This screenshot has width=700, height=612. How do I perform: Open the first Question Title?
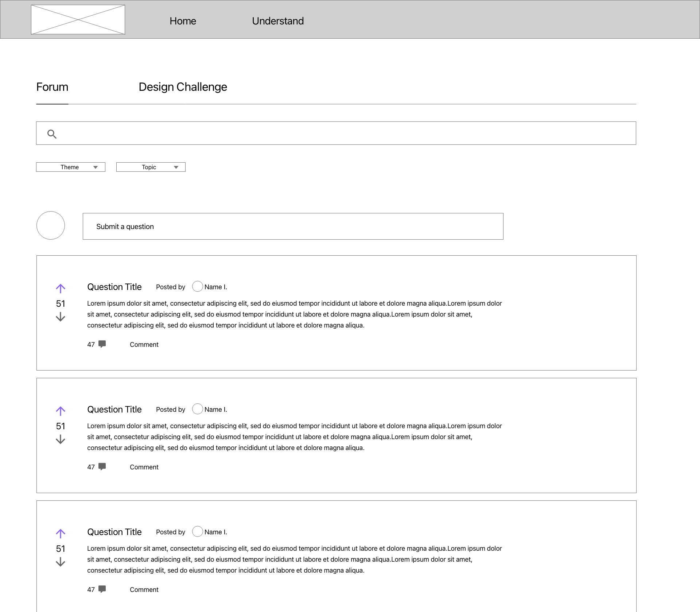pos(114,287)
